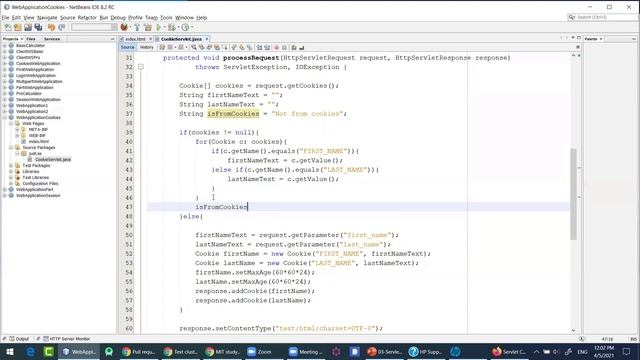The image size is (640, 360).
Task: Open the Navigate menu
Action: 47,18
